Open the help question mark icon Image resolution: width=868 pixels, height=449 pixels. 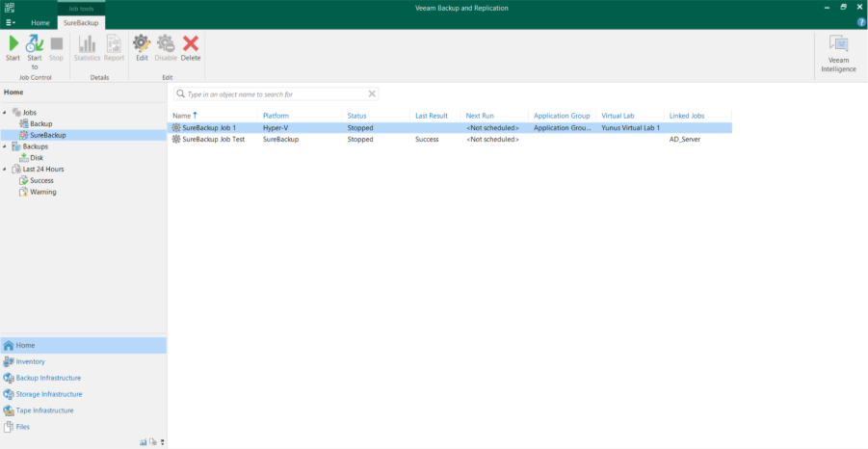coord(861,21)
